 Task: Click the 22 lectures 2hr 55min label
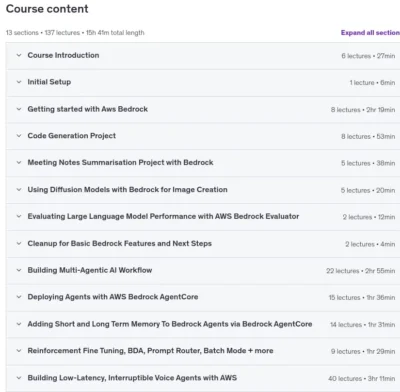(x=360, y=271)
